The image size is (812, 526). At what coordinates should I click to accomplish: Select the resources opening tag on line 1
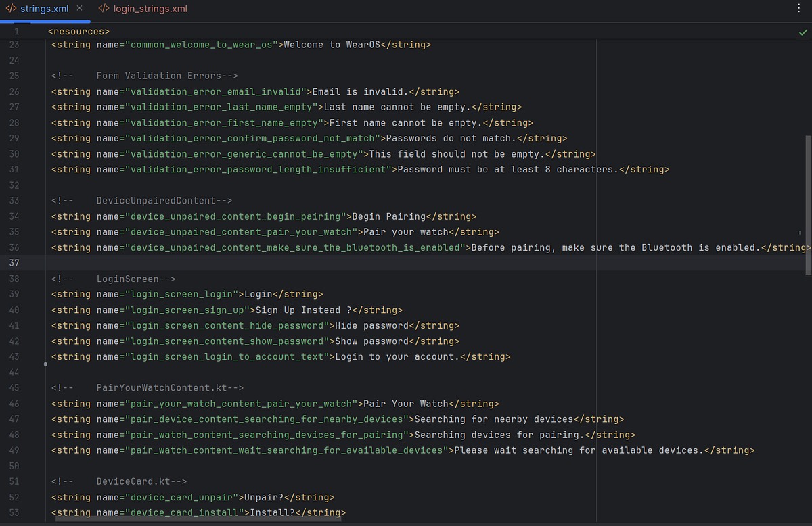click(x=78, y=31)
